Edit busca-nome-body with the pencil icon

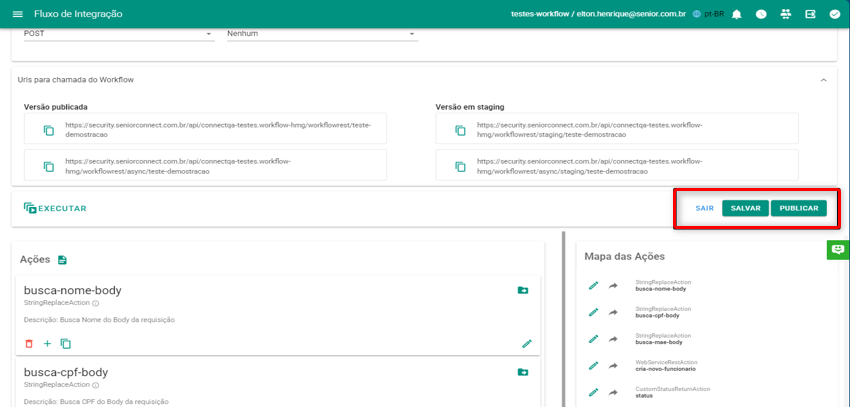tap(527, 343)
